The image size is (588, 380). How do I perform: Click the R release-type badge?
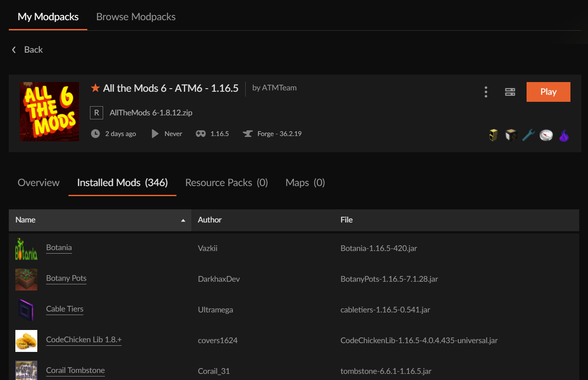pyautogui.click(x=97, y=113)
